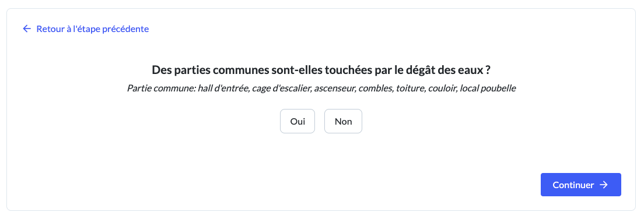The width and height of the screenshot is (644, 219).
Task: Answer yes to parties communes touchées
Action: (297, 121)
